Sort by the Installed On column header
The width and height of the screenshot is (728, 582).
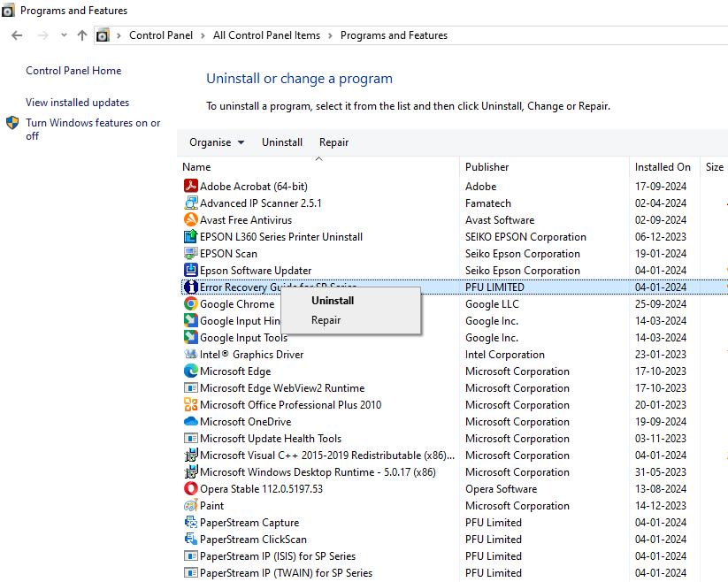(x=663, y=167)
